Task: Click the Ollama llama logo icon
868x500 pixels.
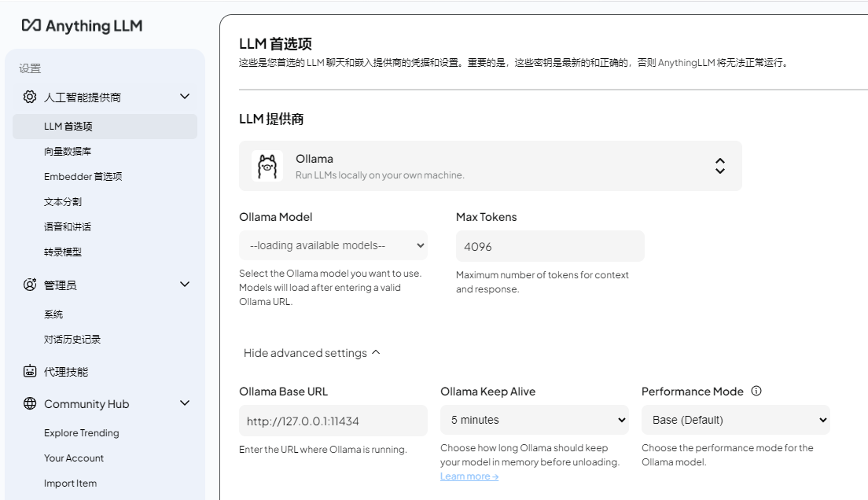Action: (267, 166)
